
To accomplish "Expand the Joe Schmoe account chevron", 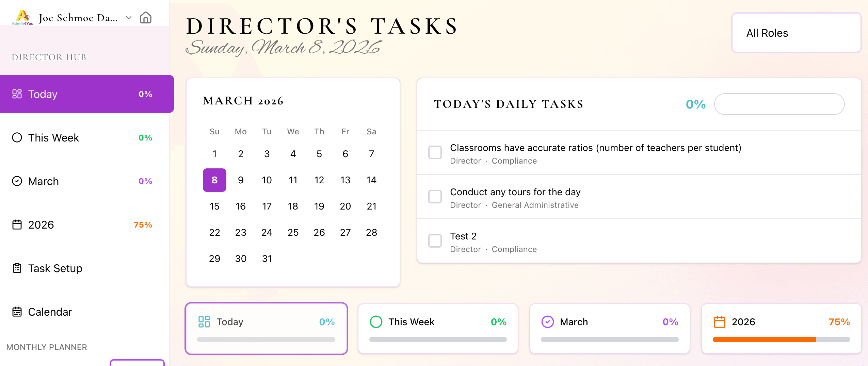I will tap(129, 18).
